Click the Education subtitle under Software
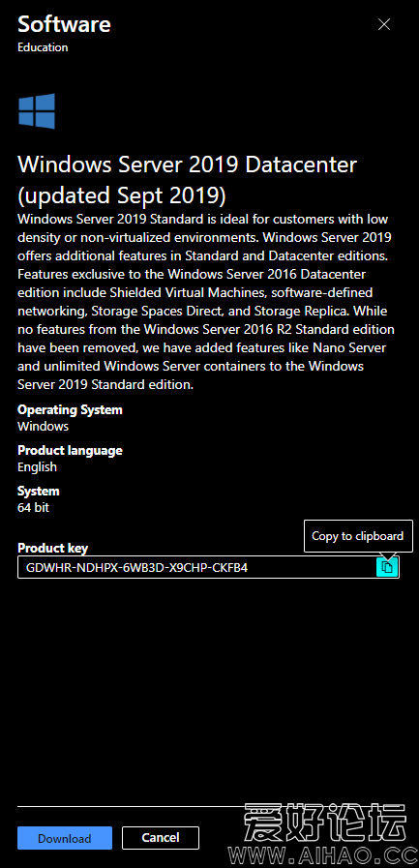Image resolution: width=419 pixels, height=868 pixels. [43, 47]
